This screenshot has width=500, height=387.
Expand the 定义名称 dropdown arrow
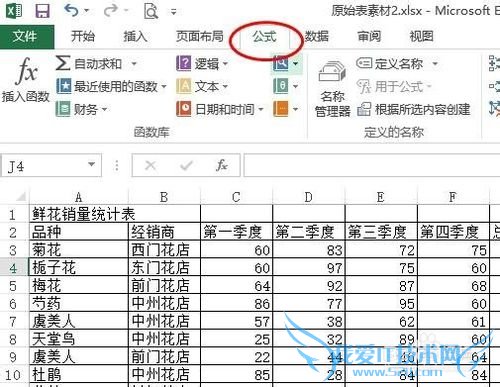point(435,63)
